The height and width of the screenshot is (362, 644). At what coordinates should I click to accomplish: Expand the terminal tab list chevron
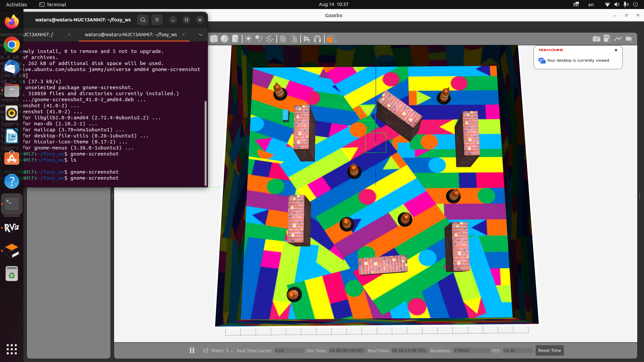pos(201,35)
